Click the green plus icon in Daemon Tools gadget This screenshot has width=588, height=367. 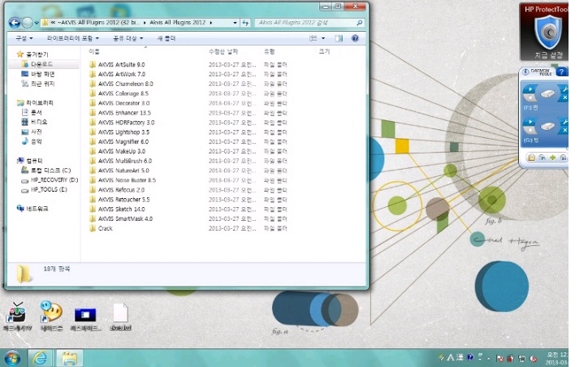pyautogui.click(x=552, y=158)
